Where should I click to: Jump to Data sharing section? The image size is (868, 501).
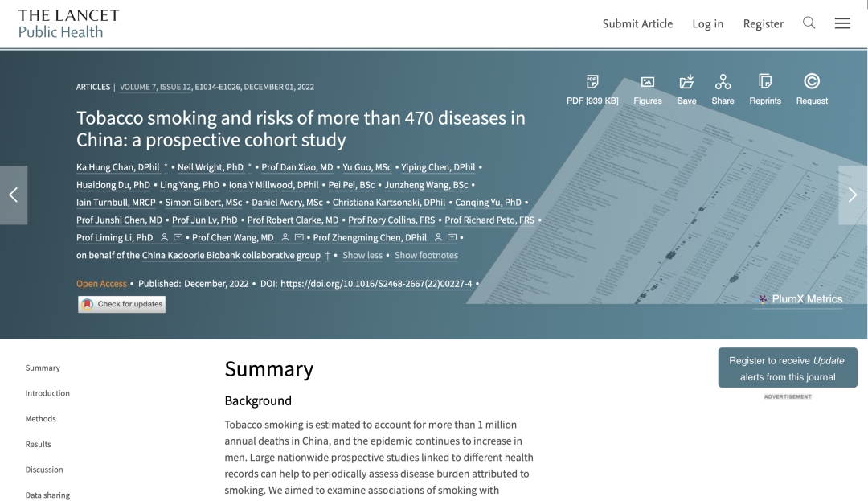click(47, 495)
